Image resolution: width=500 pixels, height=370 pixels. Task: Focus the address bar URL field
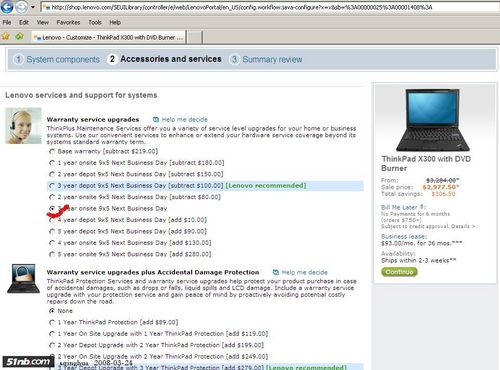[270, 7]
